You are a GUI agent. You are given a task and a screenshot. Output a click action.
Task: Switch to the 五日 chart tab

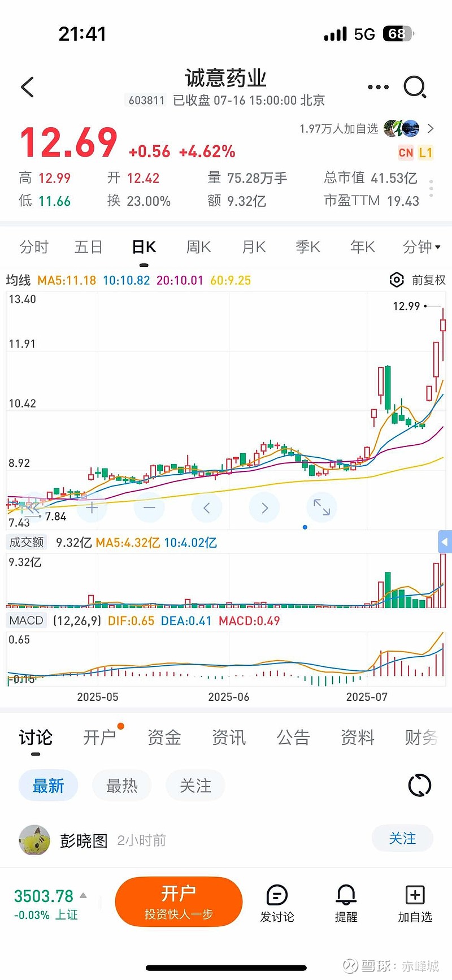(x=89, y=247)
